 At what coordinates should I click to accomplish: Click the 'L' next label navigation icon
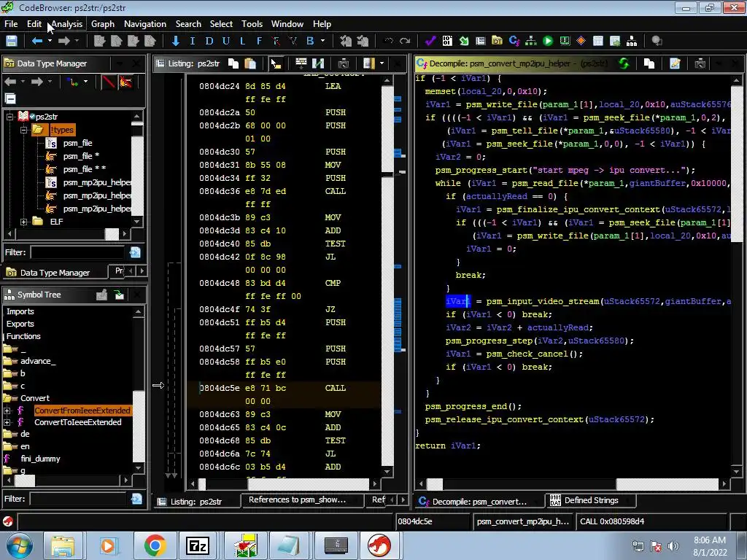(x=242, y=41)
